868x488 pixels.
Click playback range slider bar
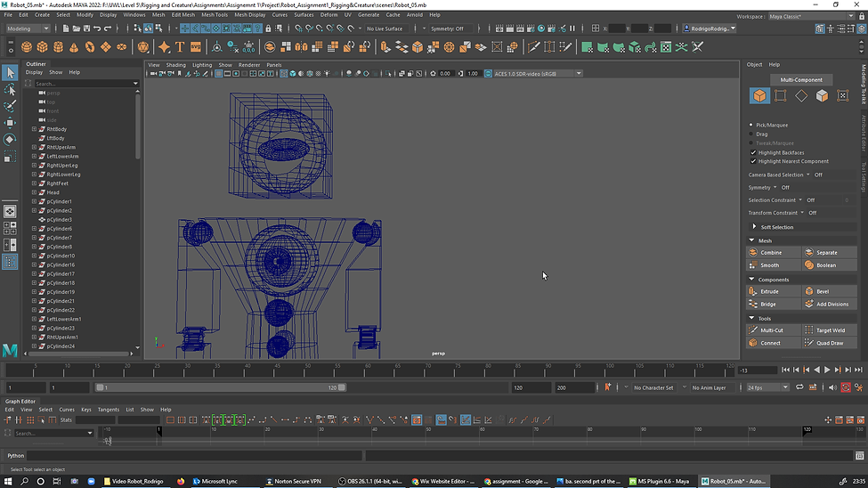coord(221,387)
